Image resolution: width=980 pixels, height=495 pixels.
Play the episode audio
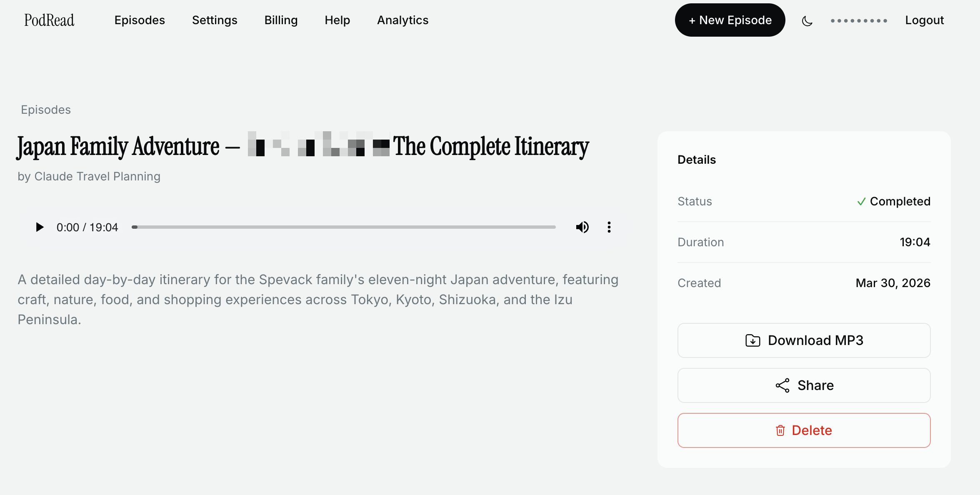40,227
